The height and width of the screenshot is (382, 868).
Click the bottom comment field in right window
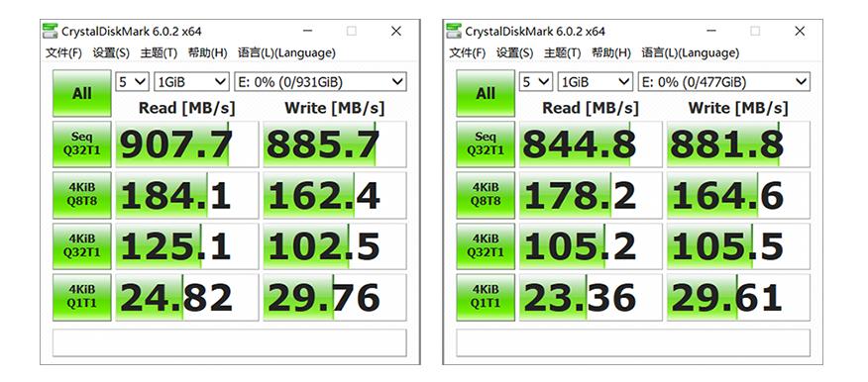633,342
